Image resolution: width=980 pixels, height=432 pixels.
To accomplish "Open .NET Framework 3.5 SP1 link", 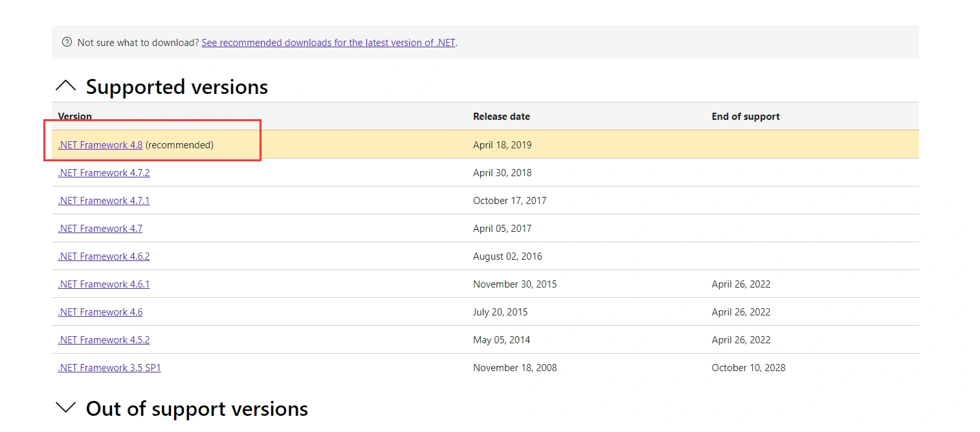I will [109, 368].
